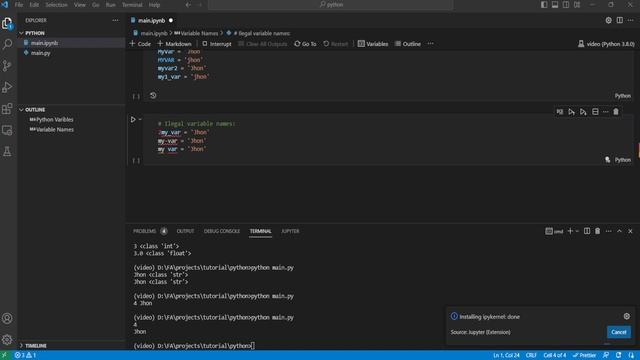This screenshot has height=360, width=640.
Task: Open the Source Control view
Action: [x=7, y=66]
